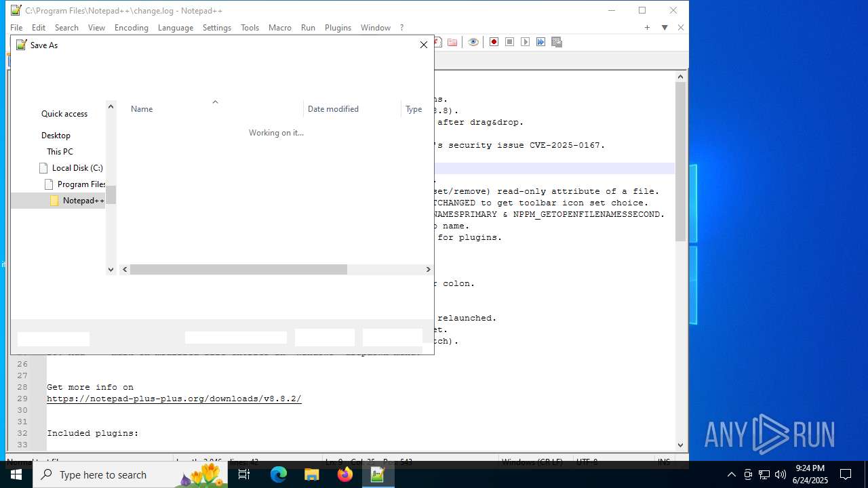The image size is (868, 488).
Task: Click navigation pane scroll up arrow
Action: coord(111,106)
